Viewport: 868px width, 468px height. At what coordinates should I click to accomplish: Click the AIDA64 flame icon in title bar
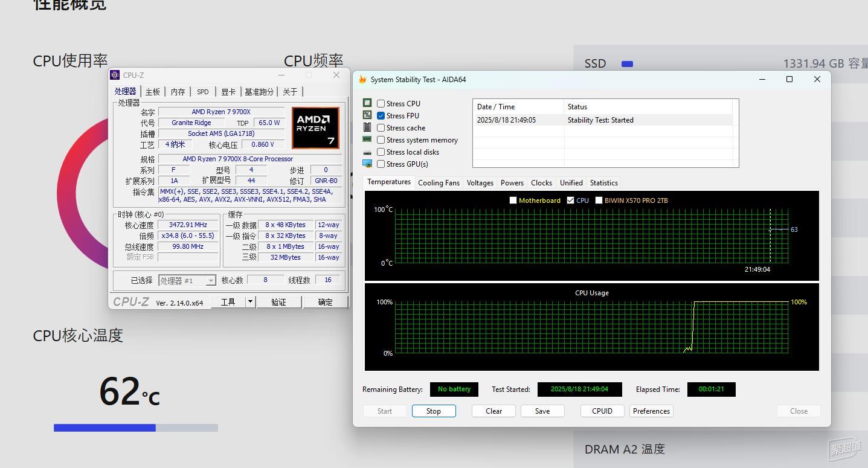click(362, 80)
